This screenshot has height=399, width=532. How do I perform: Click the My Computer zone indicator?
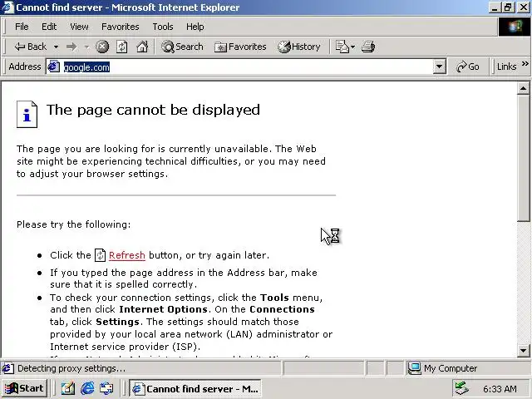(442, 368)
